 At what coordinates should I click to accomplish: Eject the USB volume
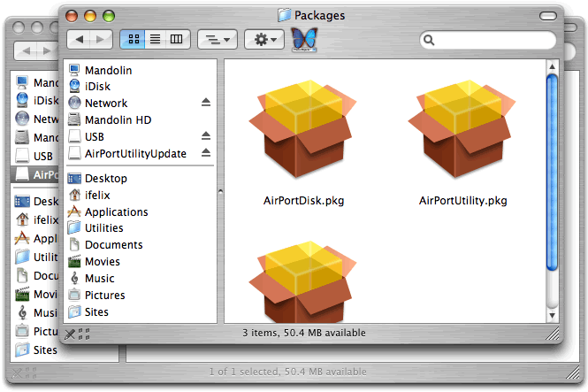(206, 135)
